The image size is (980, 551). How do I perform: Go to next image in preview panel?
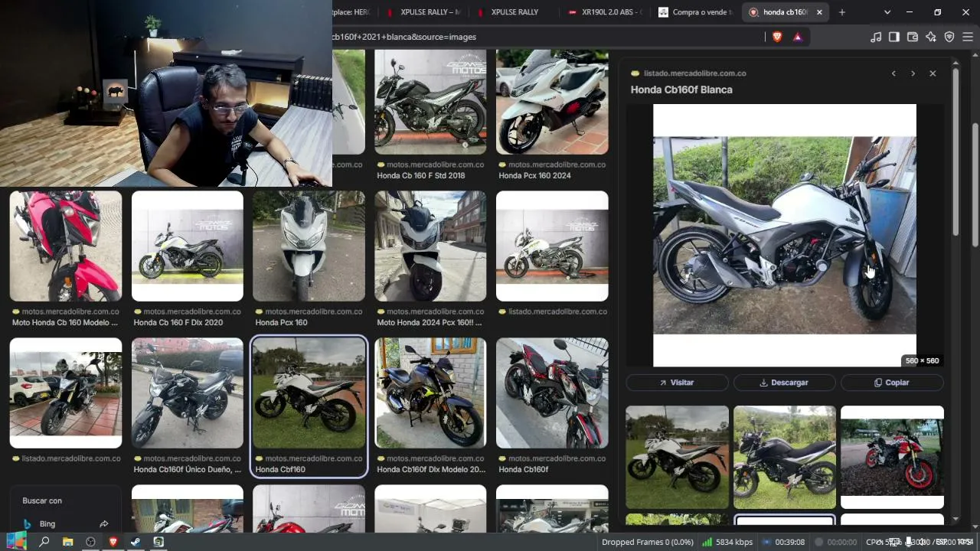(x=913, y=73)
